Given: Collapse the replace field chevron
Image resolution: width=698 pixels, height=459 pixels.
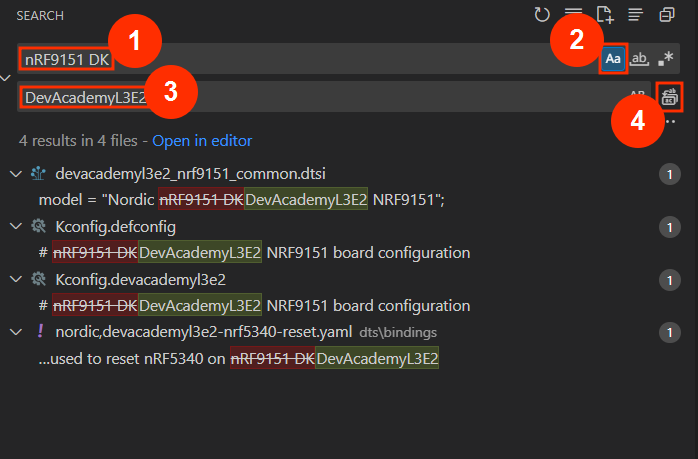Looking at the screenshot, I should click(x=5, y=78).
